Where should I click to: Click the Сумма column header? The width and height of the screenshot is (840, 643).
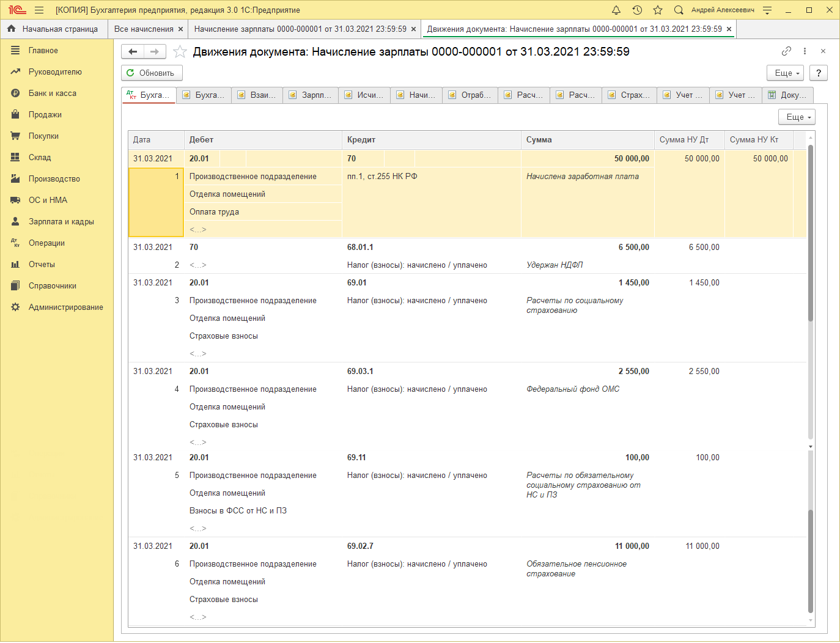(588, 139)
